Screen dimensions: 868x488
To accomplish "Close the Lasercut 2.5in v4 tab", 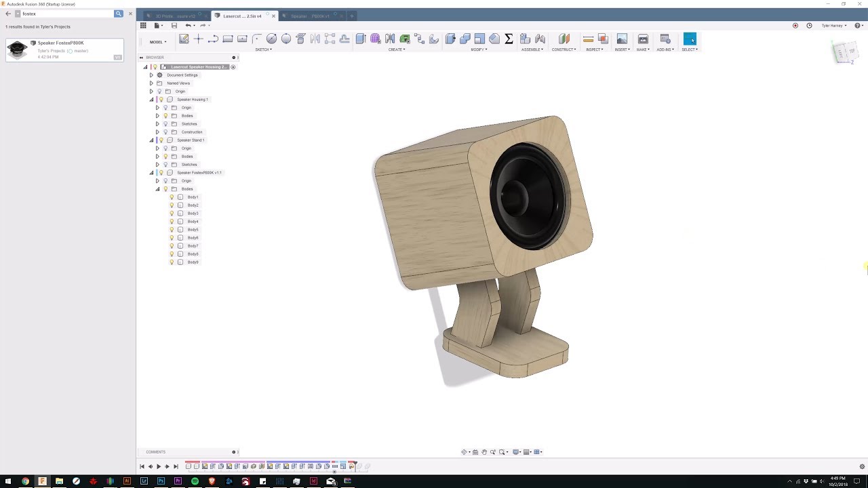I will coord(273,16).
